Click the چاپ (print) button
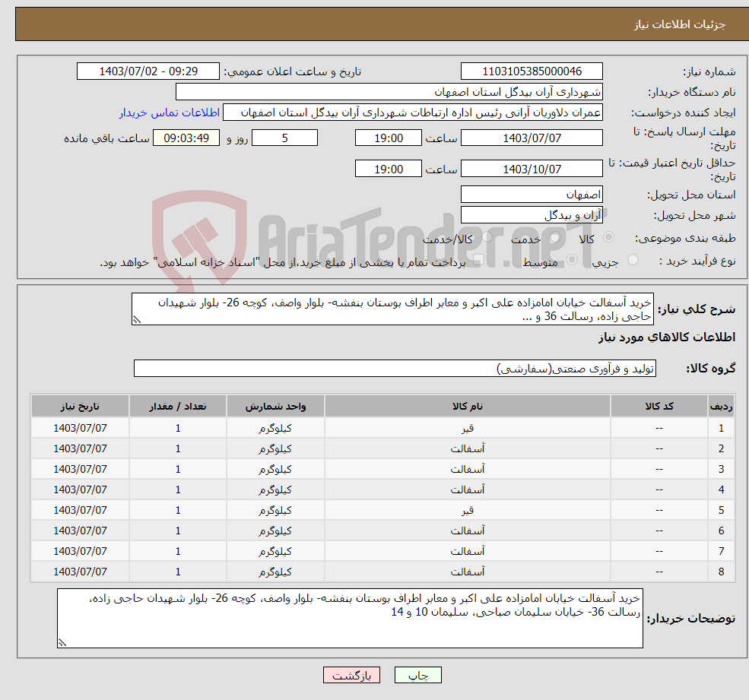The height and width of the screenshot is (700, 749). (x=418, y=675)
